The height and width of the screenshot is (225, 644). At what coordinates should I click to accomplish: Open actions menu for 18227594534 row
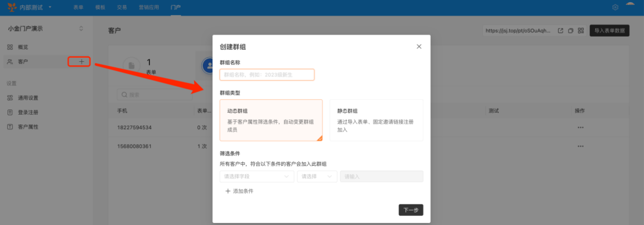pyautogui.click(x=581, y=127)
